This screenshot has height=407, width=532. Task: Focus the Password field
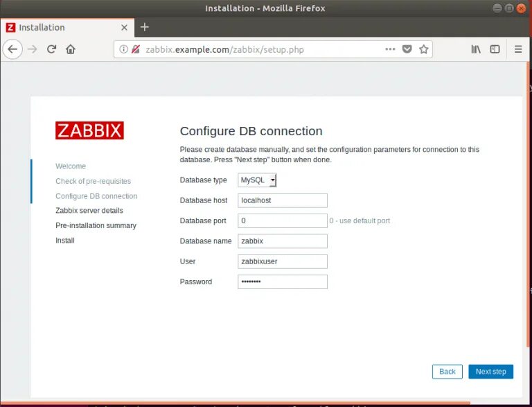pos(283,282)
